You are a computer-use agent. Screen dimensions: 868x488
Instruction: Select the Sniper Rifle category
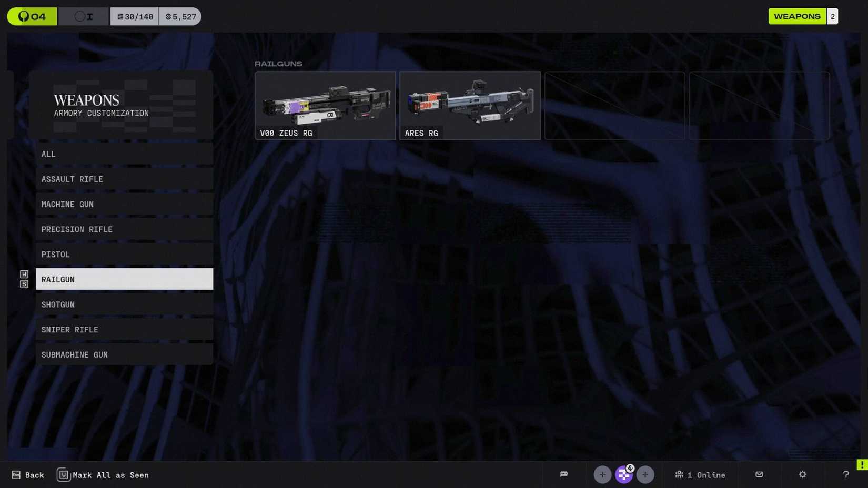[124, 330]
